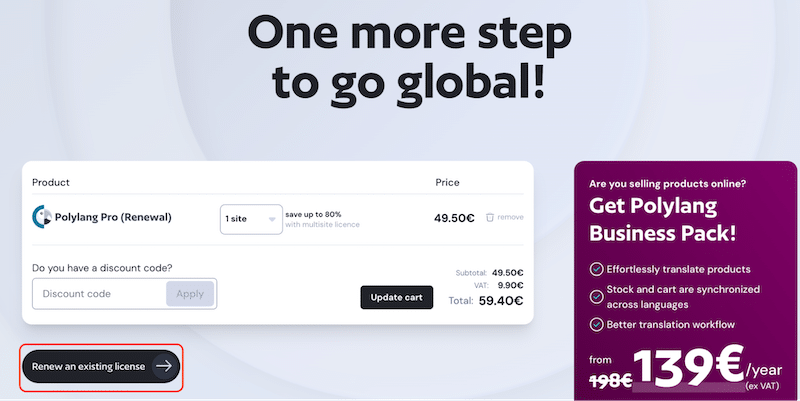This screenshot has width=800, height=401.
Task: Remove Polylang Pro from the cart
Action: click(504, 217)
